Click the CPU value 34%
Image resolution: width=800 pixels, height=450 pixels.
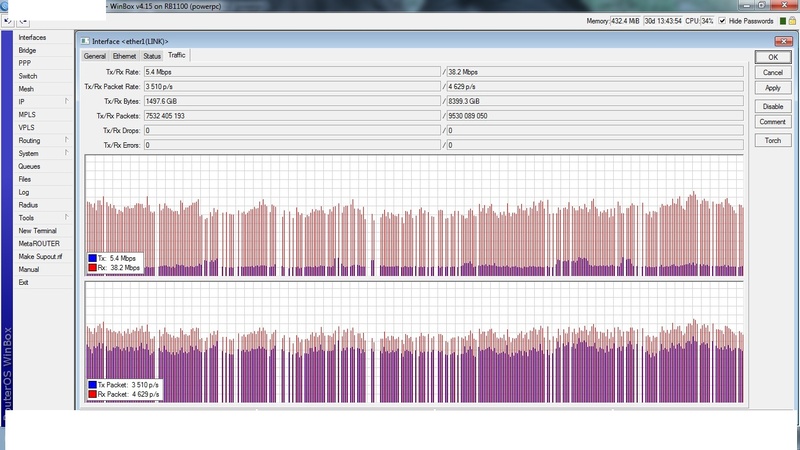(707, 21)
